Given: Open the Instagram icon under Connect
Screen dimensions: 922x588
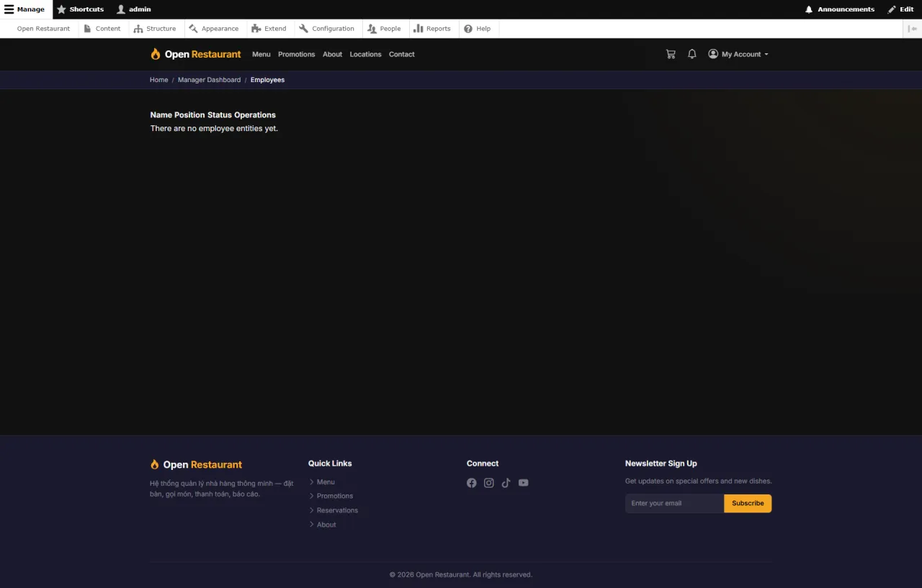Looking at the screenshot, I should click(x=489, y=483).
